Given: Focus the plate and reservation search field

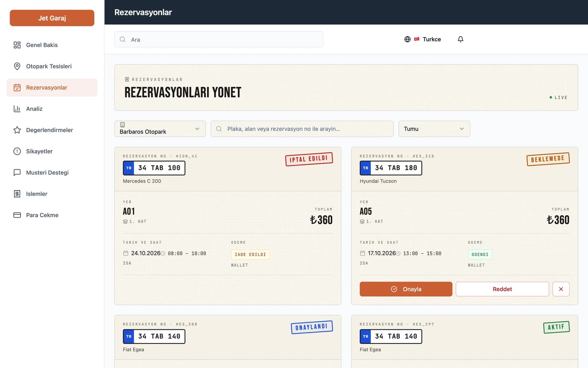Looking at the screenshot, I should coord(302,129).
